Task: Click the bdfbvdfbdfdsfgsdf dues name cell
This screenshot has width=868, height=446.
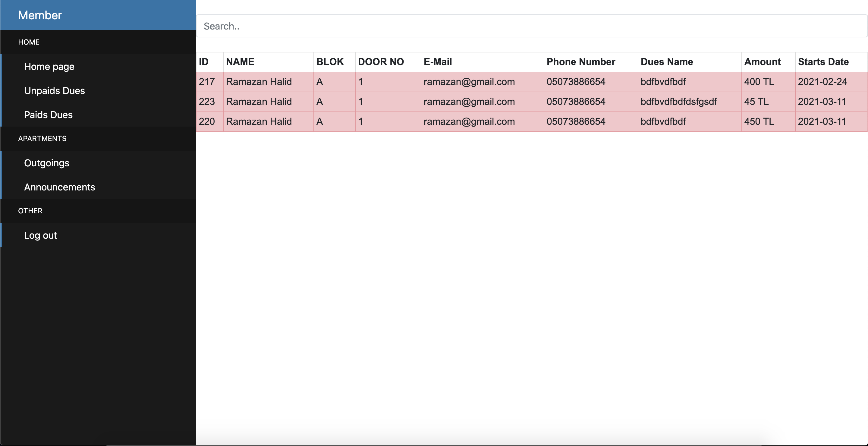Action: click(678, 101)
